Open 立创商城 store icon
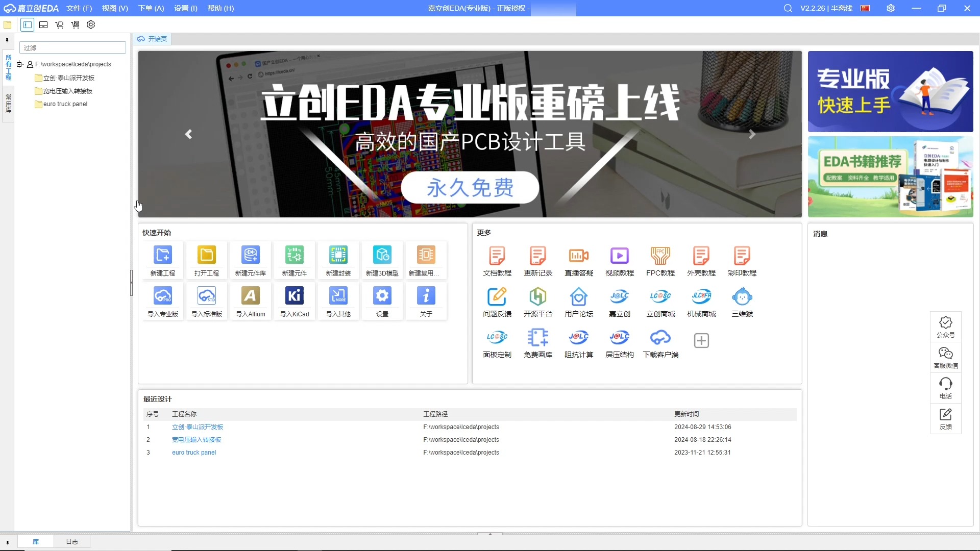Screen dimensions: 980x551 tap(660, 296)
